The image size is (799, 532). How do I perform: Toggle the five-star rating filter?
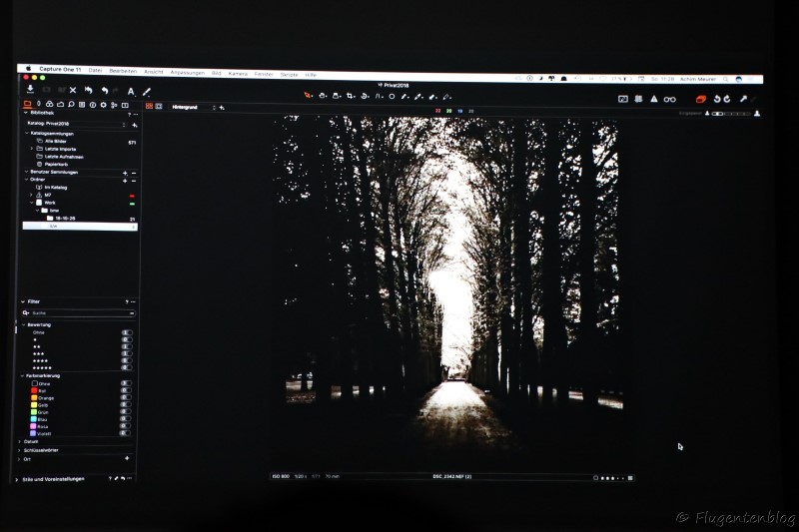126,367
